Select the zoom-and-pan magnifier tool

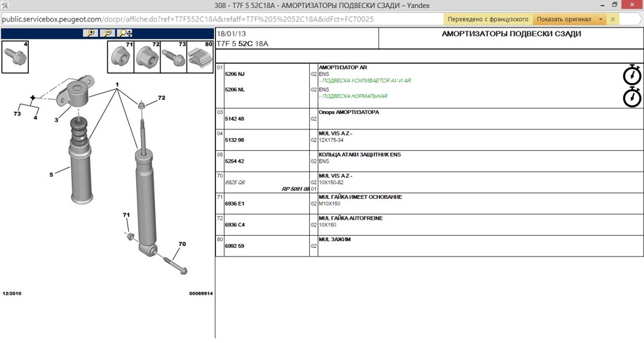[125, 33]
